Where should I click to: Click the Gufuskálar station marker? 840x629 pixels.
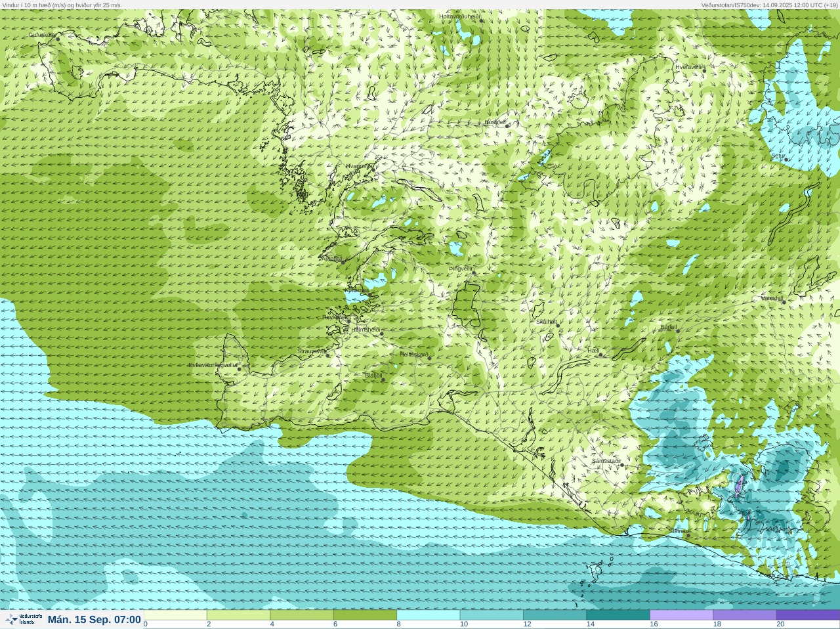pyautogui.click(x=58, y=39)
